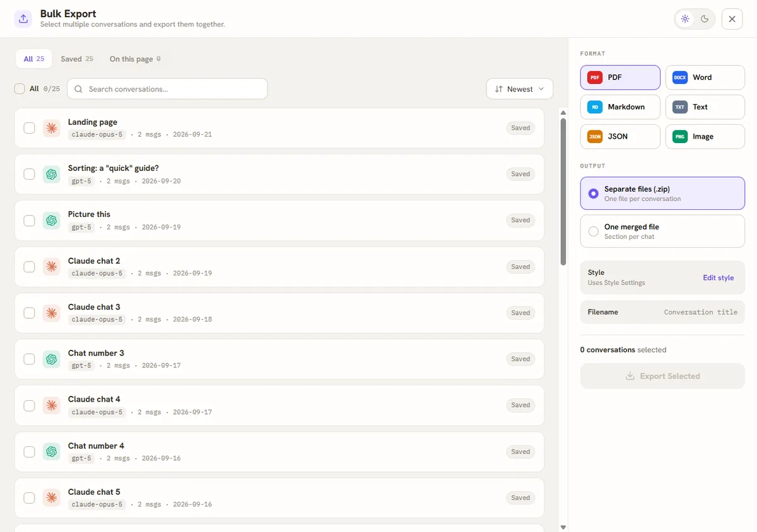Screen dimensions: 757x532
Task: Click scrollbar down arrow in conversation list
Action: (x=563, y=527)
